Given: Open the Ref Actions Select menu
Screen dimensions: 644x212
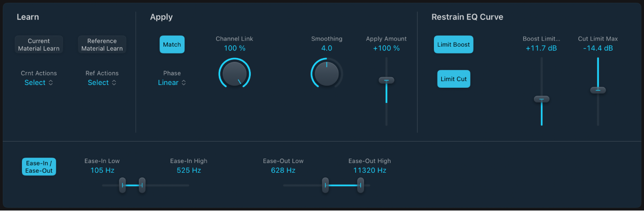Looking at the screenshot, I should point(102,83).
